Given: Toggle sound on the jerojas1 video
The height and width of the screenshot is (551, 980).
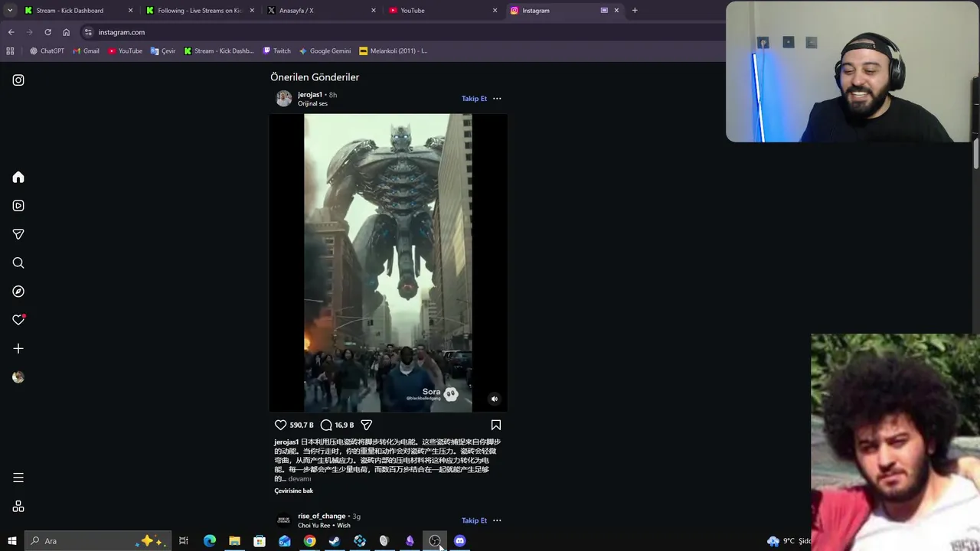Looking at the screenshot, I should [494, 399].
